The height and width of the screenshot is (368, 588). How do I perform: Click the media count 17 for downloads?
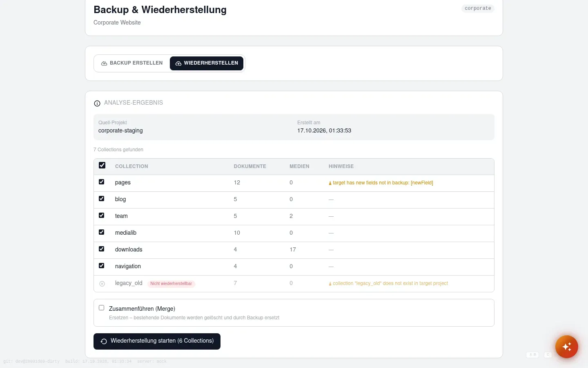point(293,249)
